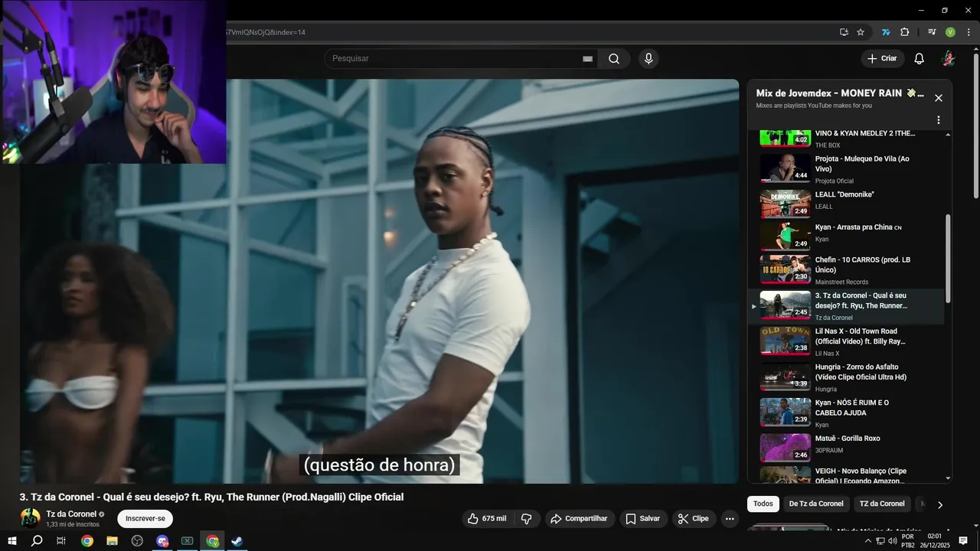Select current Tz da Coronel playlist item
Screen dimensions: 980x551
point(846,306)
